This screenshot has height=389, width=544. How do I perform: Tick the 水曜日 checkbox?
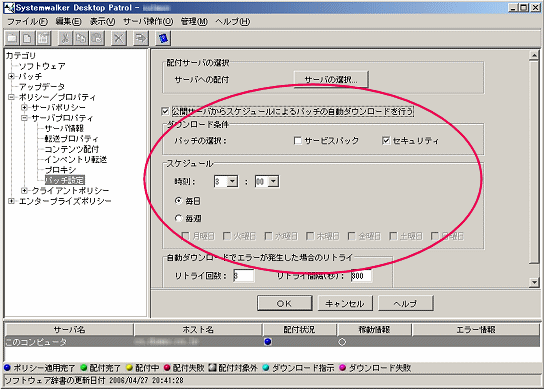click(x=268, y=236)
